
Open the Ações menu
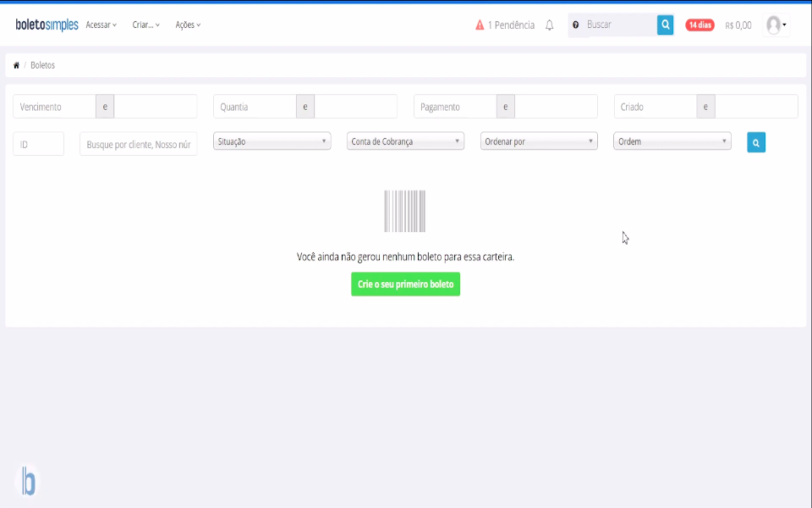coord(186,25)
